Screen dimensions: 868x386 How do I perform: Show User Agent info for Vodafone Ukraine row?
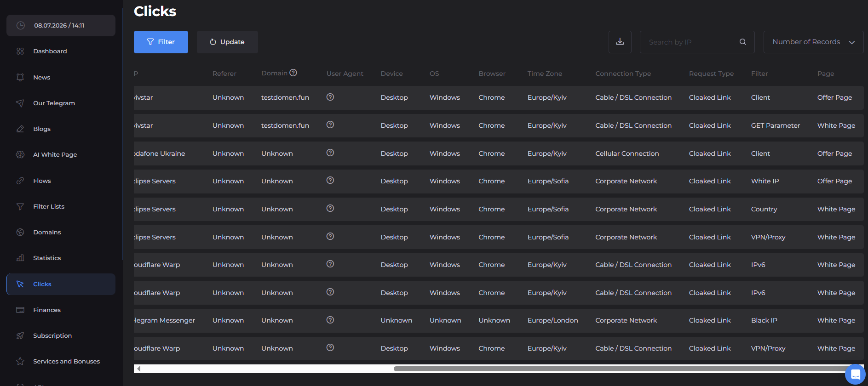click(330, 153)
